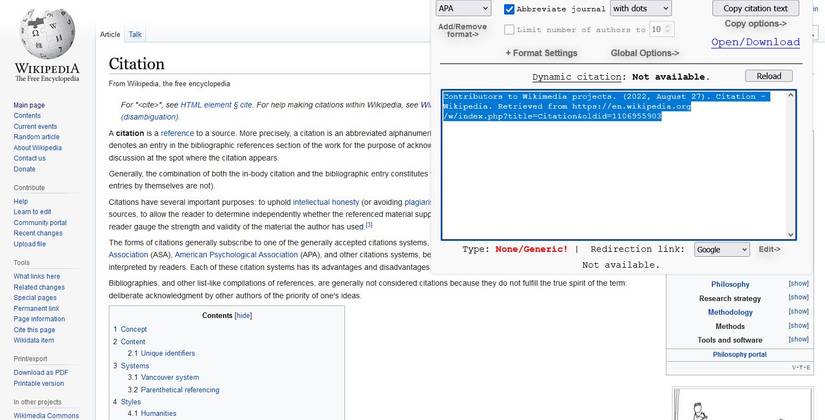Show the Research strategy section
This screenshot has width=825, height=420.
[x=798, y=297]
